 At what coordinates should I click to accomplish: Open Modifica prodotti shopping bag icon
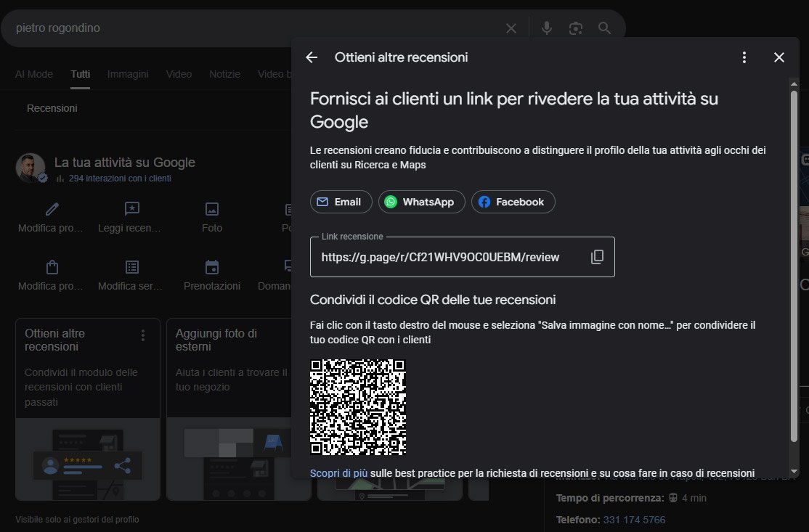pyautogui.click(x=51, y=267)
